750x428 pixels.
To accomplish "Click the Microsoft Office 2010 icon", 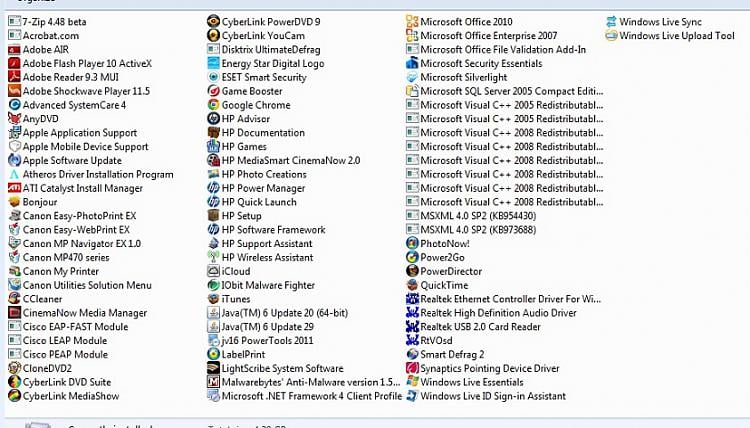I will (x=412, y=22).
